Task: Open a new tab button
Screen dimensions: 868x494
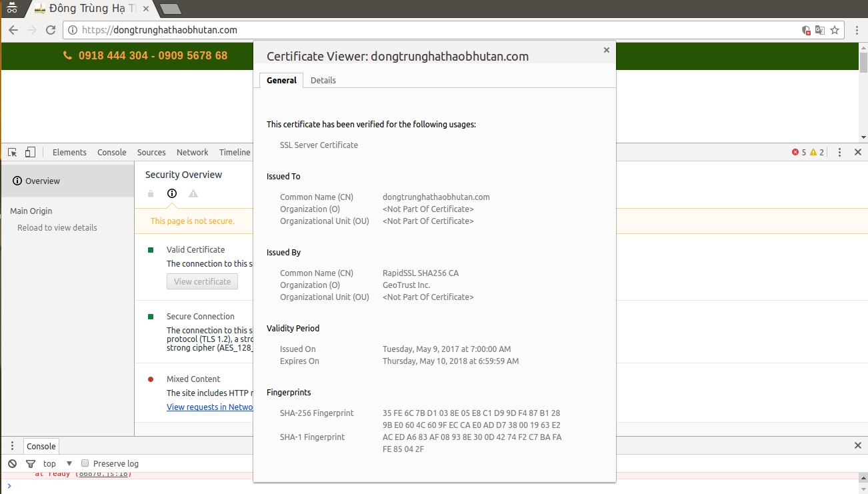Action: coord(171,9)
